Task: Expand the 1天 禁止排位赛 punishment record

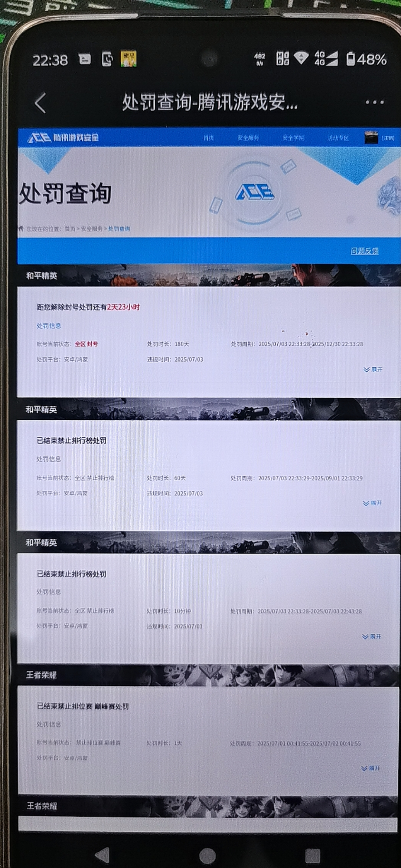Action: [371, 768]
